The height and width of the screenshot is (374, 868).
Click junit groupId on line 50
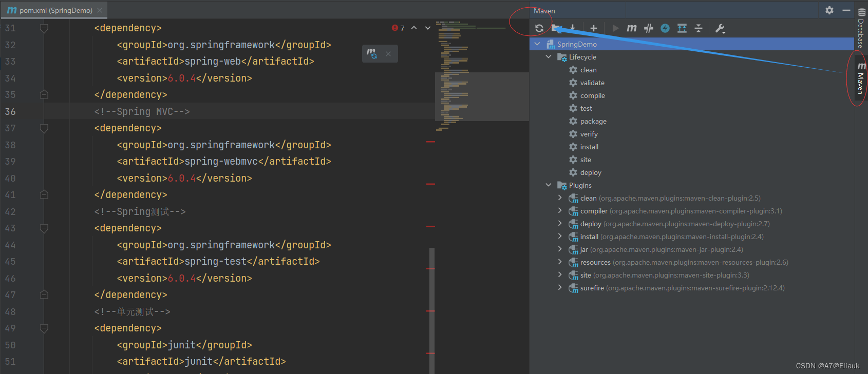pyautogui.click(x=181, y=345)
